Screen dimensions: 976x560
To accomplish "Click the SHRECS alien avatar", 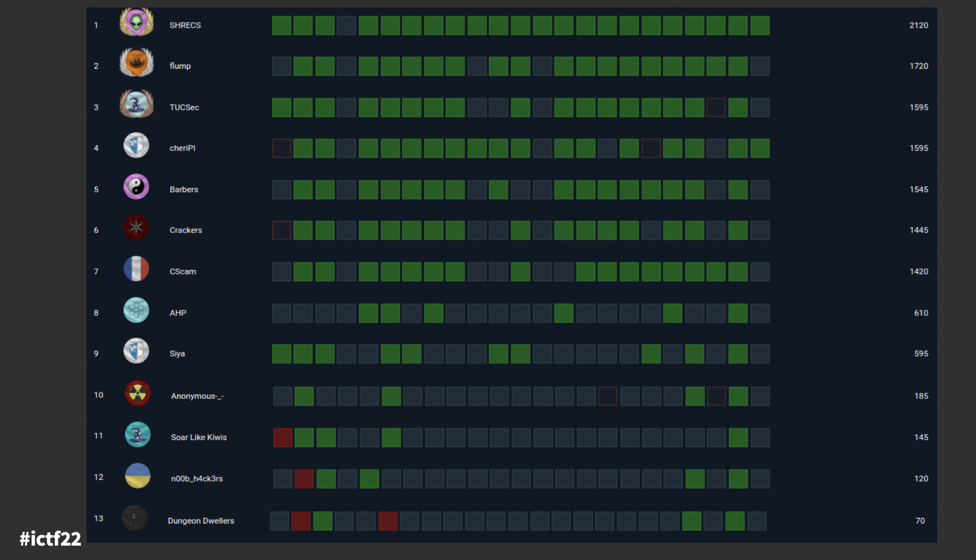I will point(136,23).
